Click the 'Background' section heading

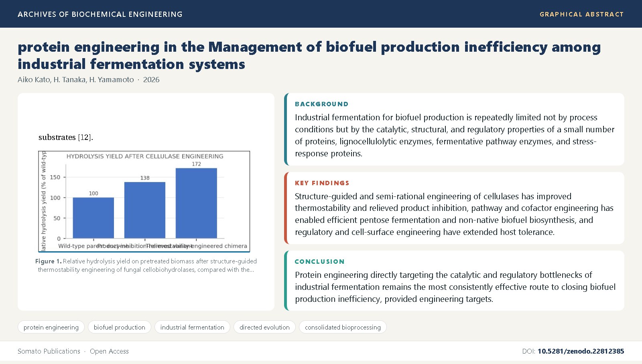[x=321, y=104]
